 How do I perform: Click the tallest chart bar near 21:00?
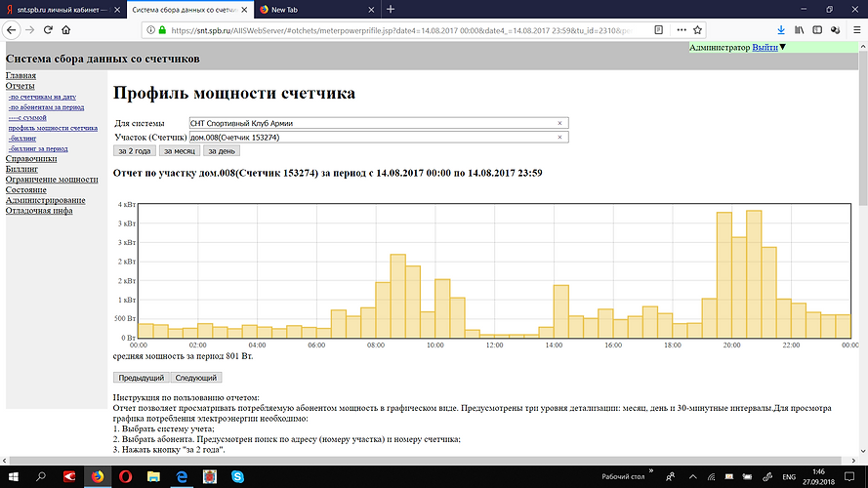click(x=754, y=274)
